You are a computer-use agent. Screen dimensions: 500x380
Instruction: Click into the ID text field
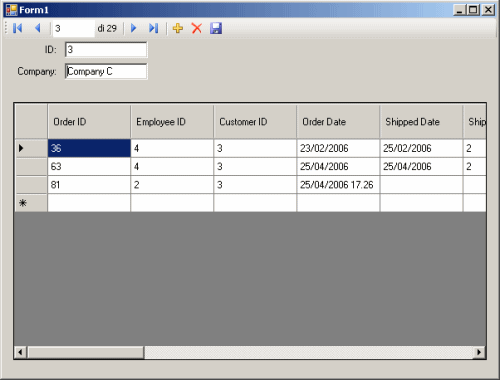pyautogui.click(x=106, y=50)
